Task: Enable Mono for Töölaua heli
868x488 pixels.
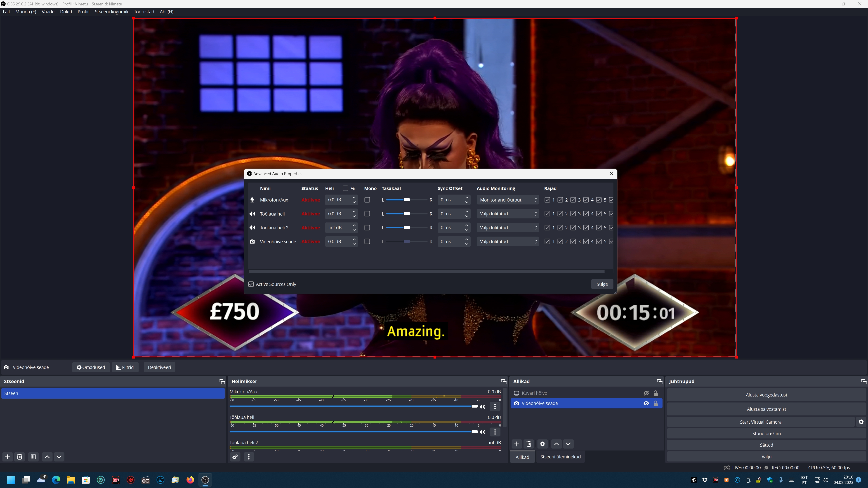Action: point(367,213)
